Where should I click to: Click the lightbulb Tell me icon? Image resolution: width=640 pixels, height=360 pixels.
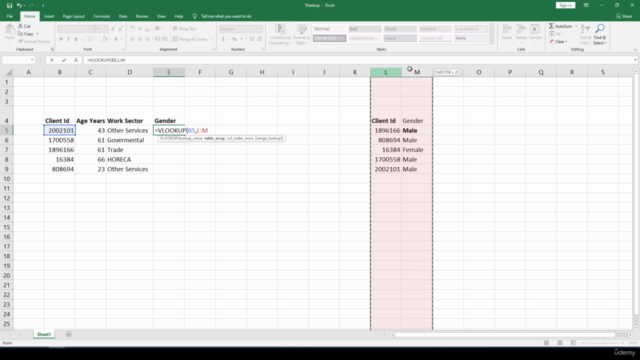(x=195, y=16)
